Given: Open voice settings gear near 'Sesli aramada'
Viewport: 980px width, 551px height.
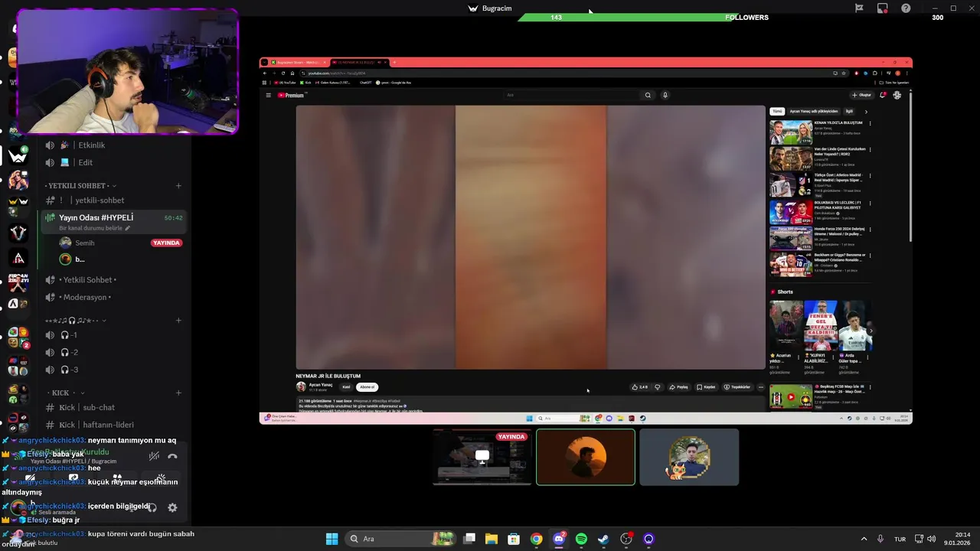Looking at the screenshot, I should (x=172, y=507).
